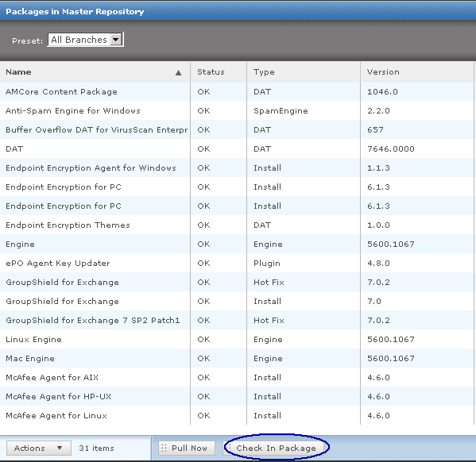Screen dimensions: 476x462
Task: Select Anti-Spam Engine for Windows row
Action: [x=237, y=110]
